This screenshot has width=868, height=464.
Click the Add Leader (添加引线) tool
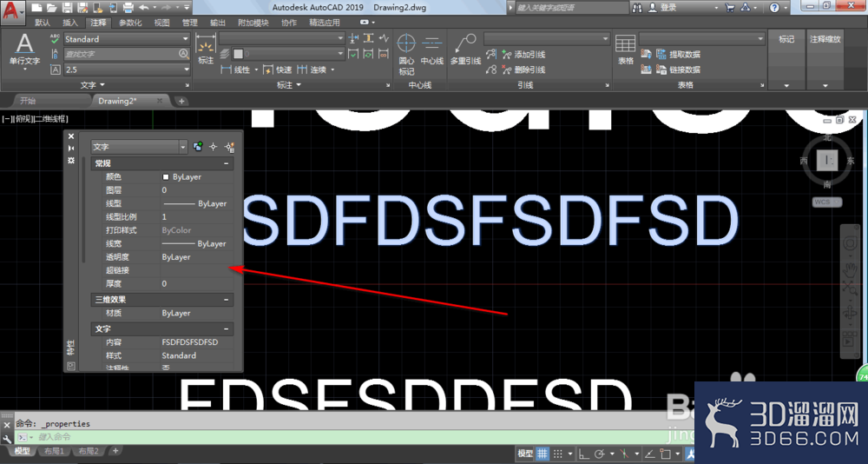523,55
